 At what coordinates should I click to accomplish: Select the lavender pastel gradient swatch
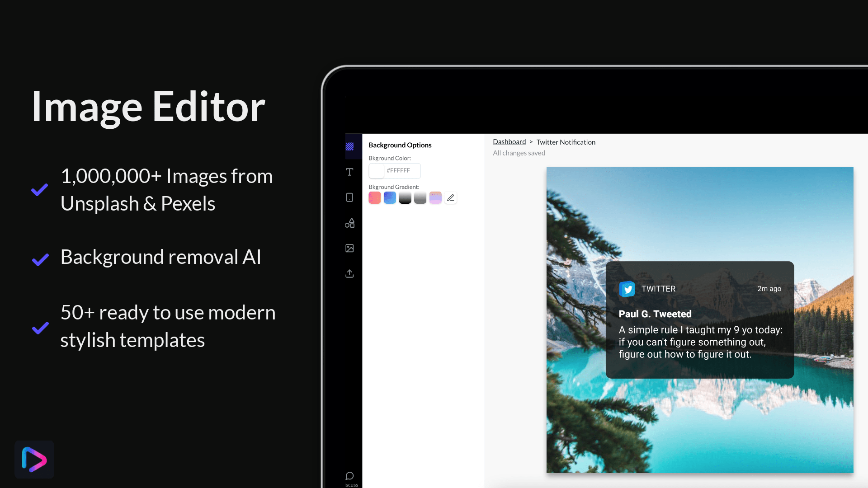click(435, 198)
